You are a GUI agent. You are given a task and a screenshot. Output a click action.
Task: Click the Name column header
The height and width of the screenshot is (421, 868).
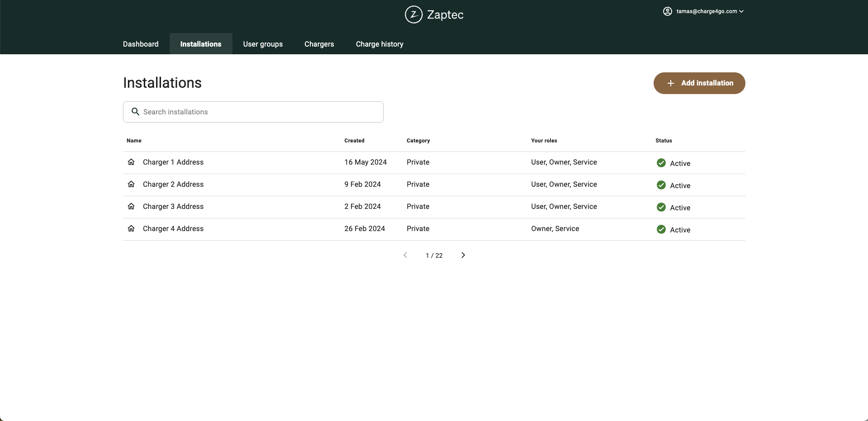coord(134,141)
